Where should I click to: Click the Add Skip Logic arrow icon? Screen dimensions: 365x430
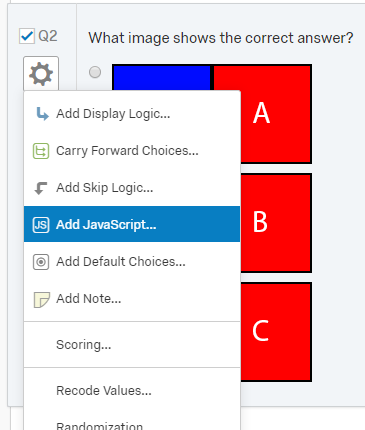pyautogui.click(x=41, y=188)
